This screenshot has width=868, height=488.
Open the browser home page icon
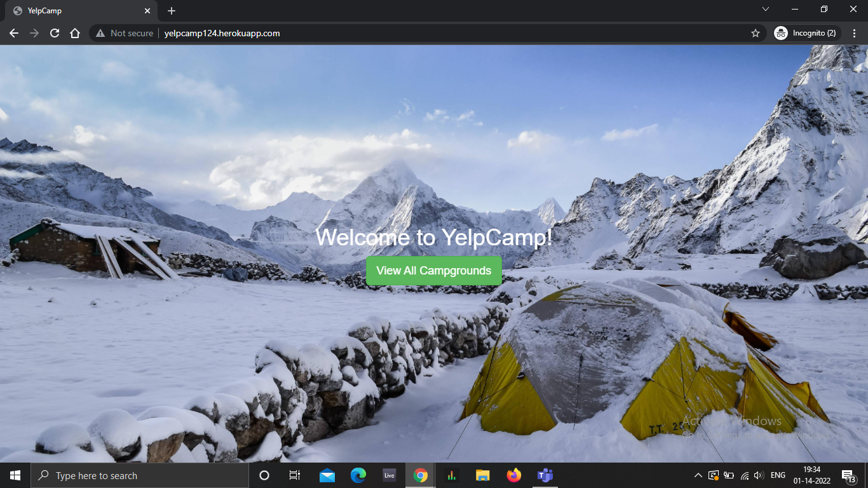click(75, 33)
